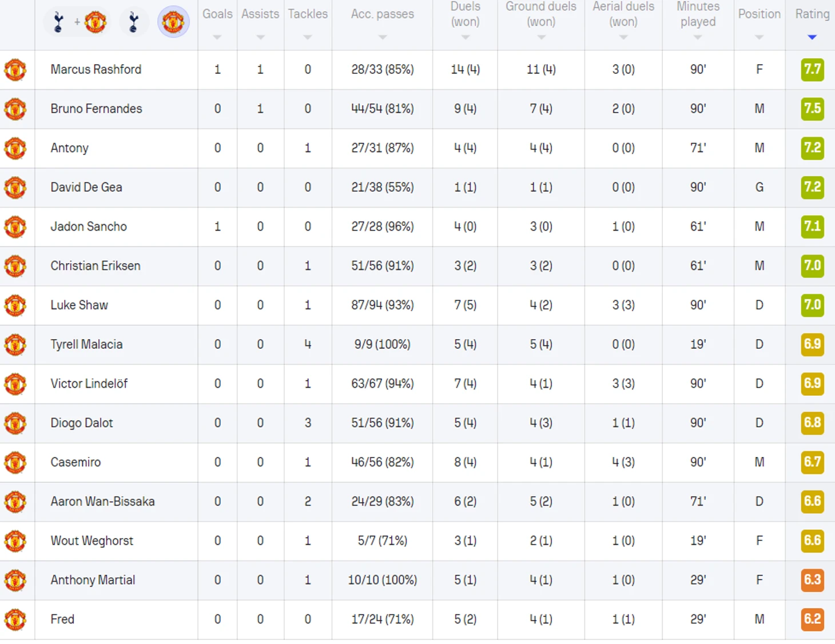Click Marcus Rashford's green 7.7 rating badge
835x644 pixels.
812,70
